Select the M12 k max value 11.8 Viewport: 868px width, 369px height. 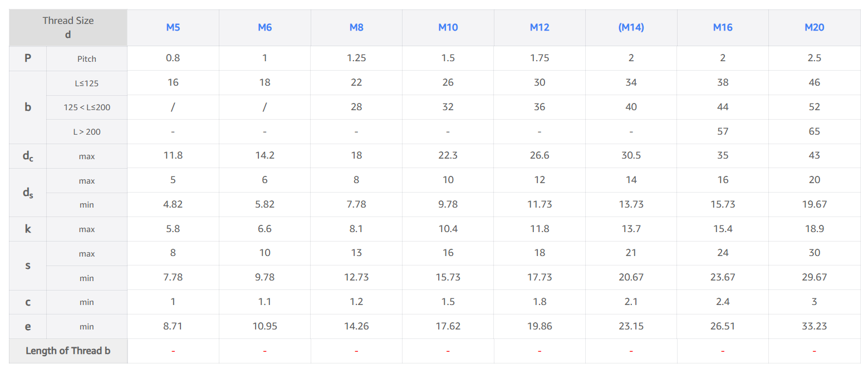pyautogui.click(x=540, y=229)
